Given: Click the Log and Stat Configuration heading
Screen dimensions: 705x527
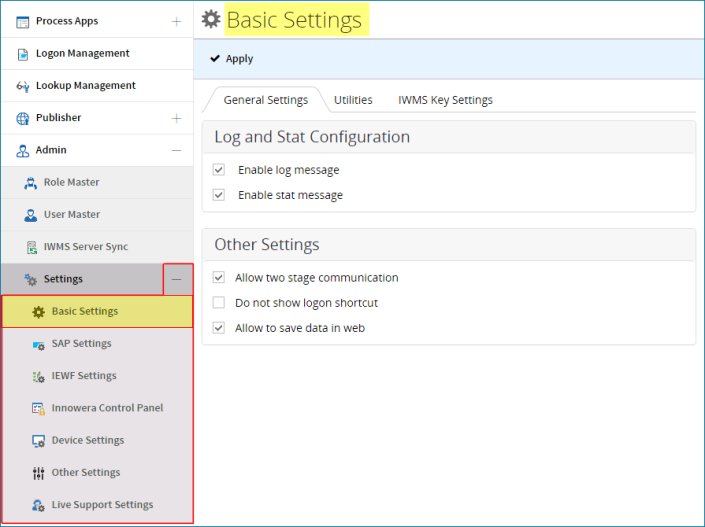Looking at the screenshot, I should pos(312,137).
